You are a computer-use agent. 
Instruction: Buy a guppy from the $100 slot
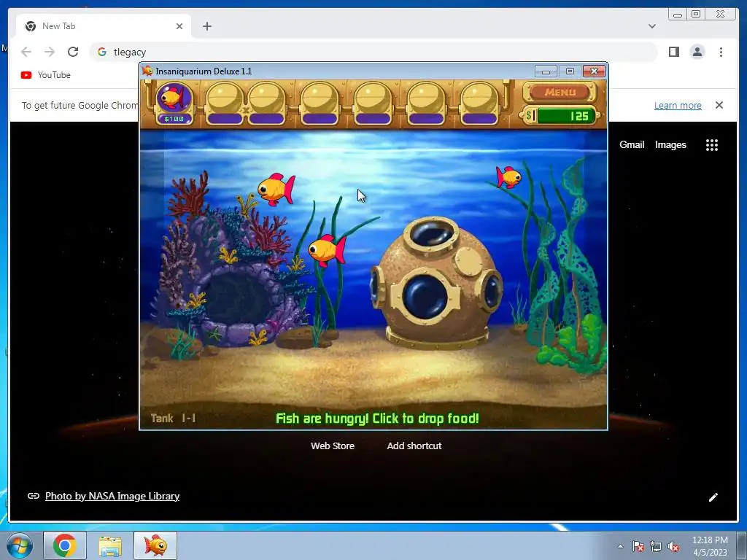[174, 103]
